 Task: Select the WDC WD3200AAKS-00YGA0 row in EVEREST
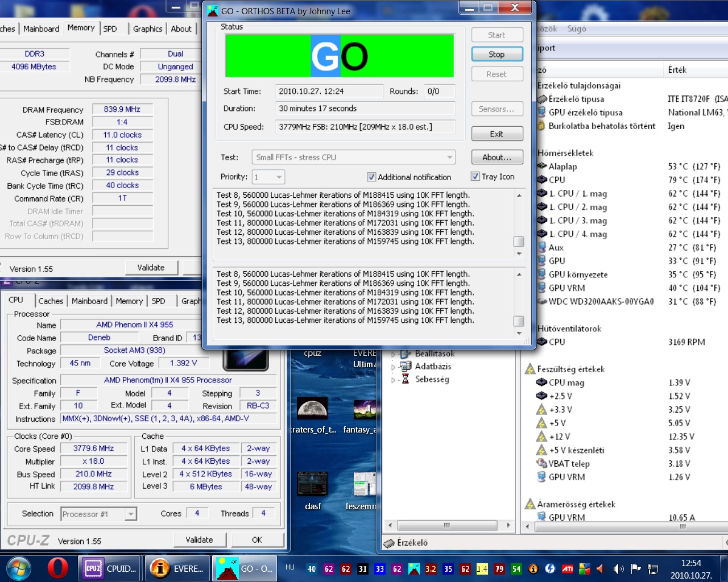pyautogui.click(x=631, y=301)
